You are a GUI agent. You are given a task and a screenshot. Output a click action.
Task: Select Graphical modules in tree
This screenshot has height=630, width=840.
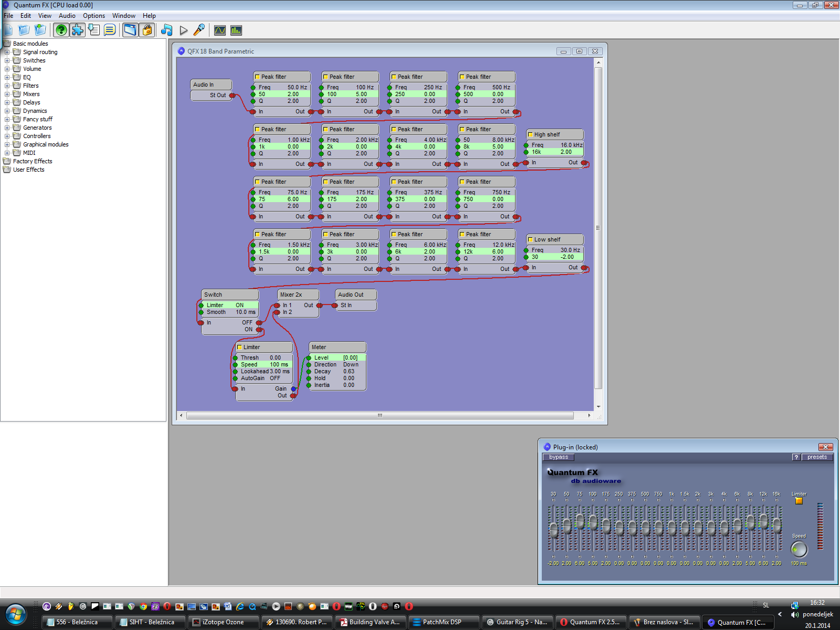(46, 144)
